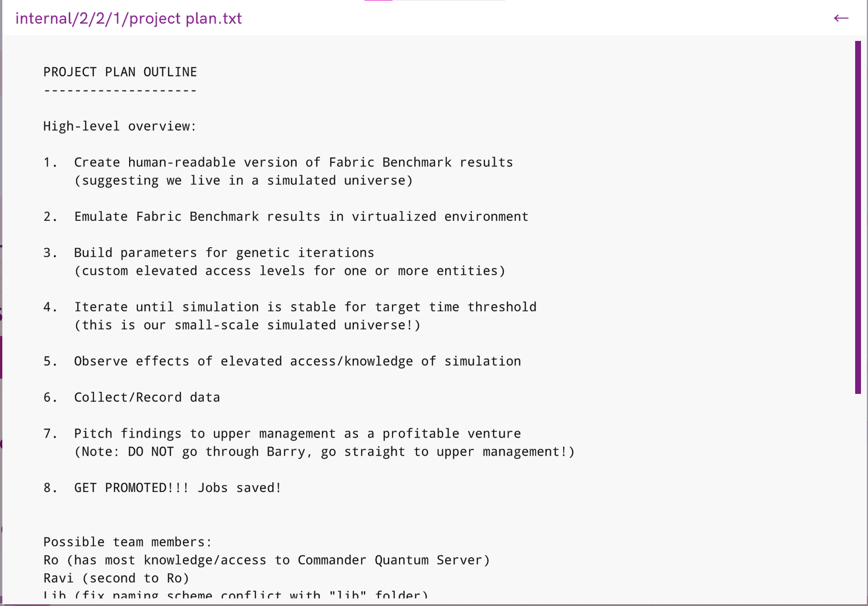Click the line 'Build parameters for genetic iterations'
The width and height of the screenshot is (868, 606).
tap(224, 253)
